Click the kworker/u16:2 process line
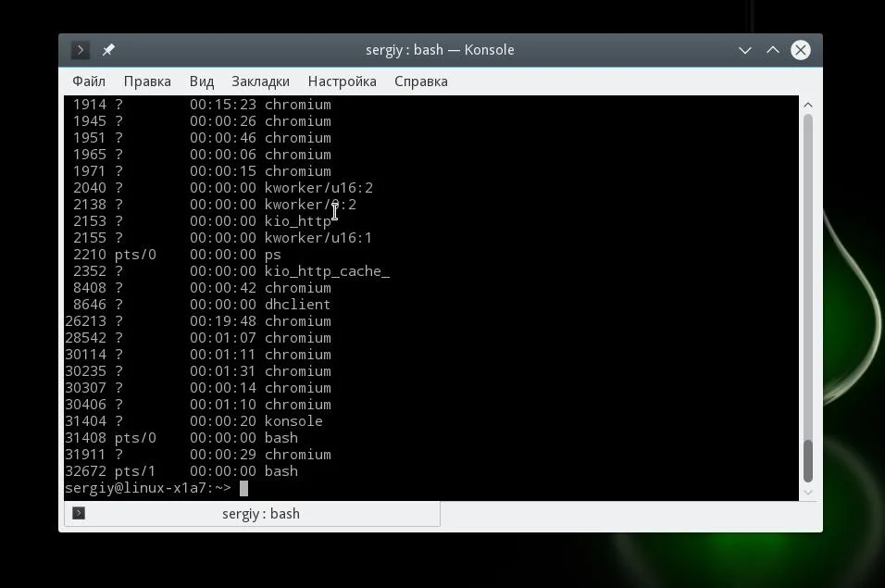Viewport: 885px width, 588px height. 223,188
